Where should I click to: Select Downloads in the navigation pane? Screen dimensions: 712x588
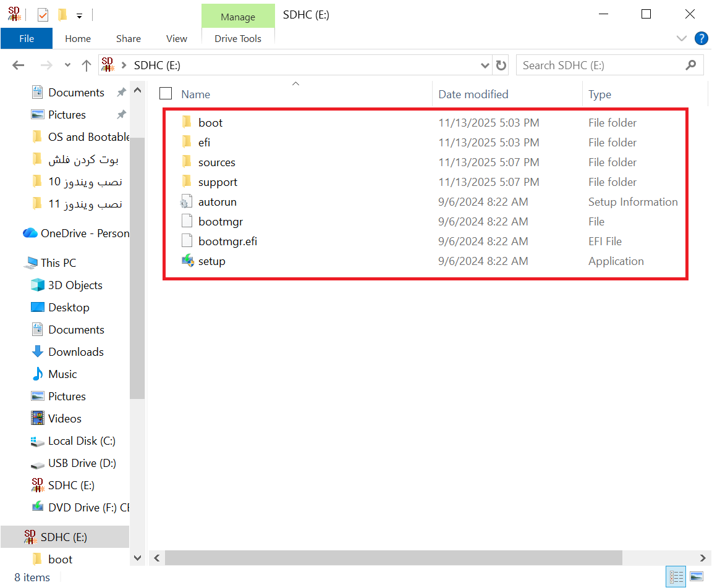[x=75, y=352]
